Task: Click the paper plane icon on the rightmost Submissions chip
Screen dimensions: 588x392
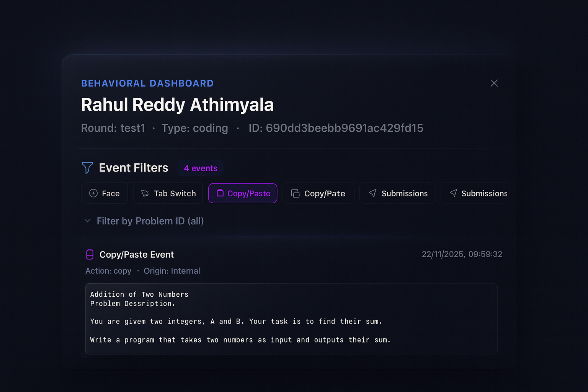Action: pos(454,193)
